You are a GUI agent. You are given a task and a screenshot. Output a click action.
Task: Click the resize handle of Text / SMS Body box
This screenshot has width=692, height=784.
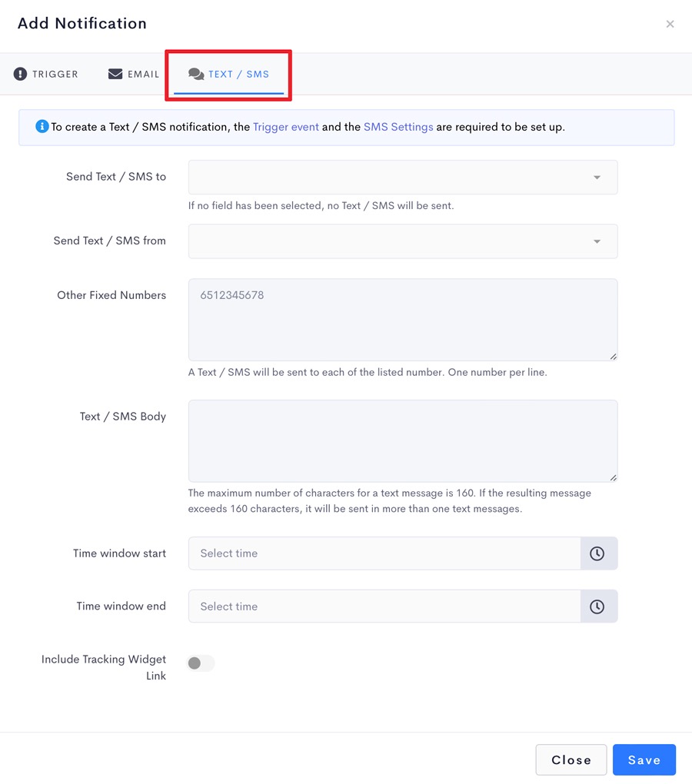tap(613, 477)
